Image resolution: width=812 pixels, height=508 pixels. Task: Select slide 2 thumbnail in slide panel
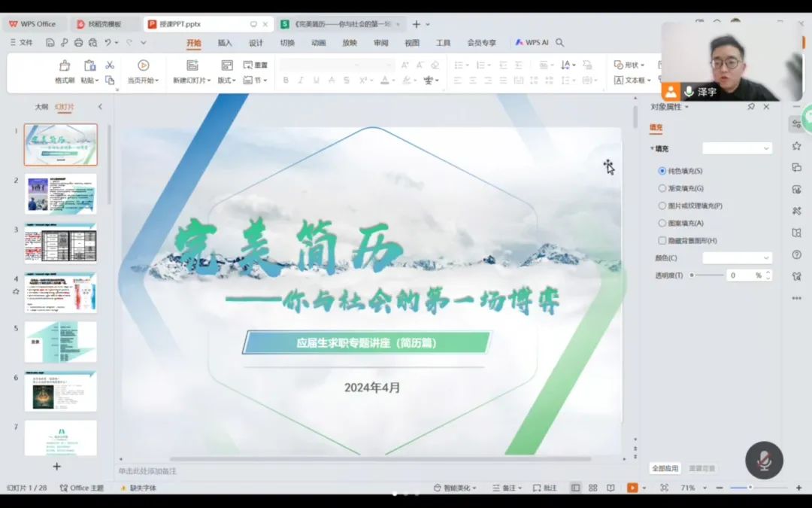coord(60,193)
